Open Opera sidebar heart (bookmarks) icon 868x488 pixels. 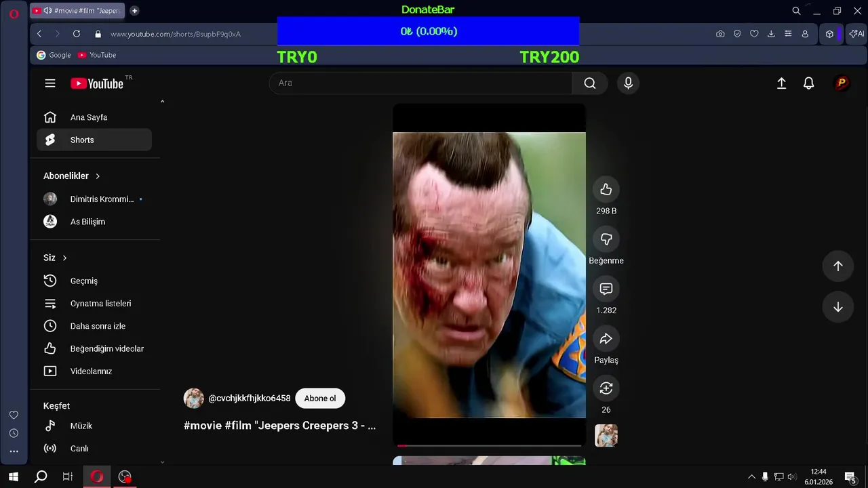point(14,415)
